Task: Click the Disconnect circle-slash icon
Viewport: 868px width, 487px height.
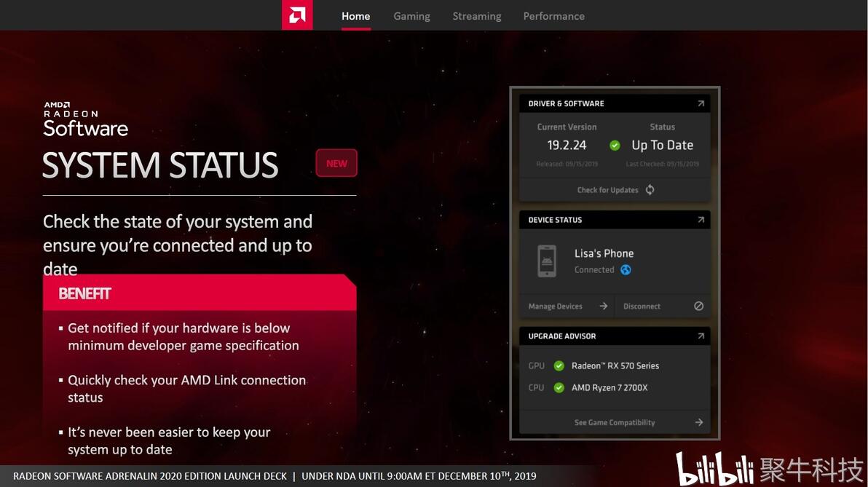Action: click(x=698, y=306)
